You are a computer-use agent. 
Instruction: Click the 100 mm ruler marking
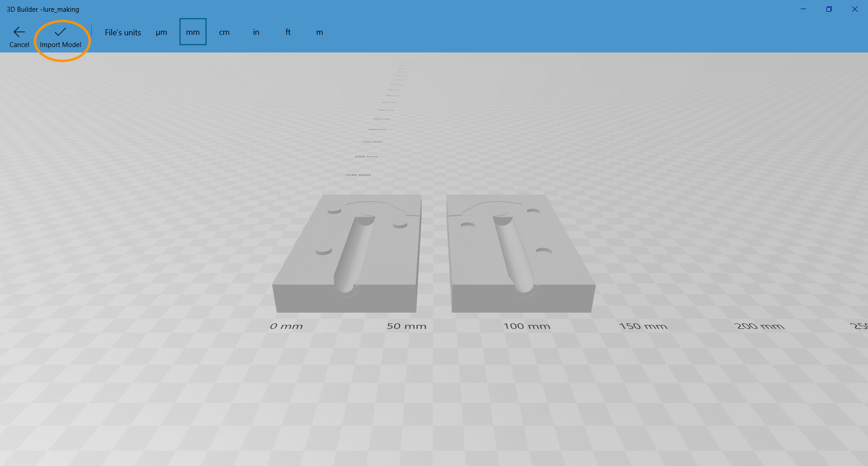tap(527, 326)
